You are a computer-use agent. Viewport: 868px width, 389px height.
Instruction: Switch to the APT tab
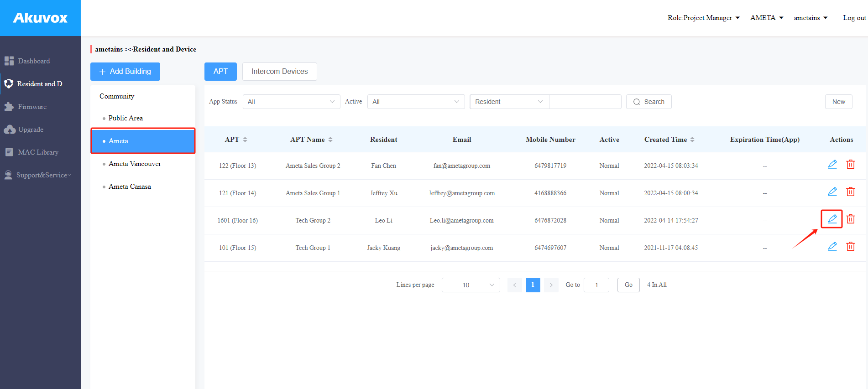point(220,72)
